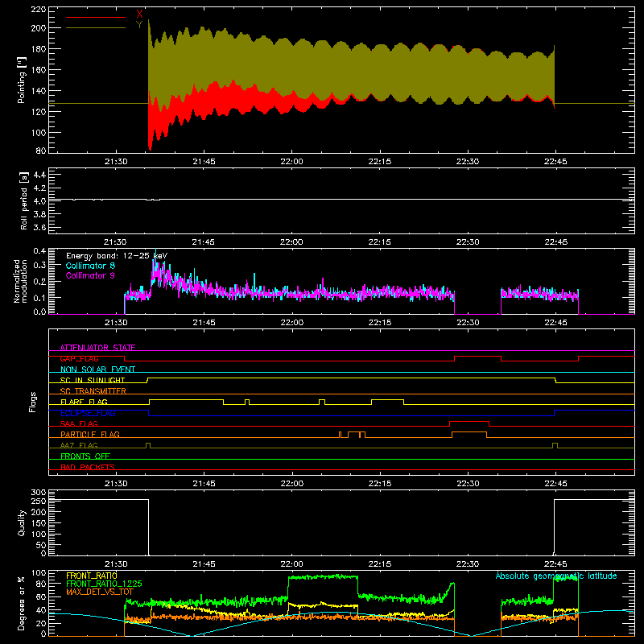The image size is (644, 644).
Task: Click 21:30 tick under Pointing plot
Action: (x=116, y=162)
